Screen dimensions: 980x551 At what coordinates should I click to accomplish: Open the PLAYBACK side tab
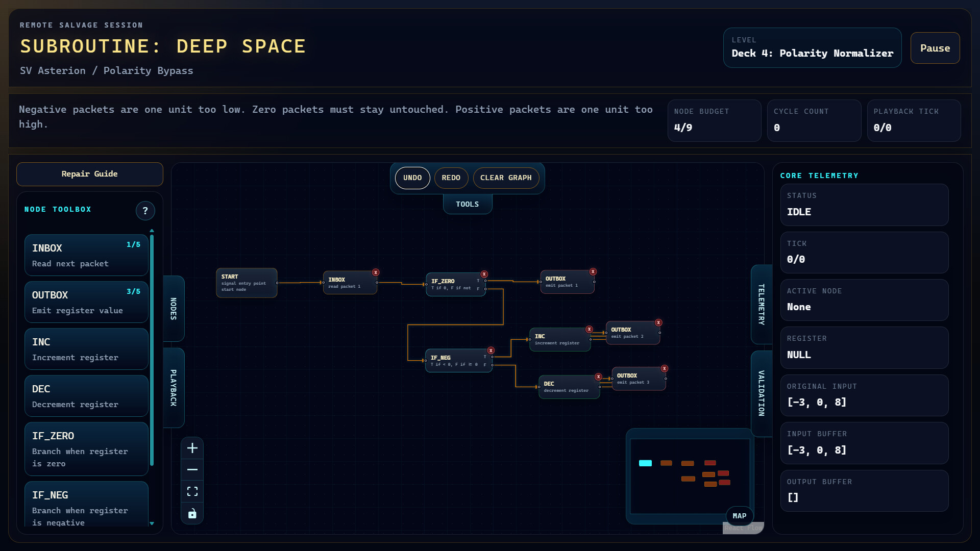tap(174, 388)
